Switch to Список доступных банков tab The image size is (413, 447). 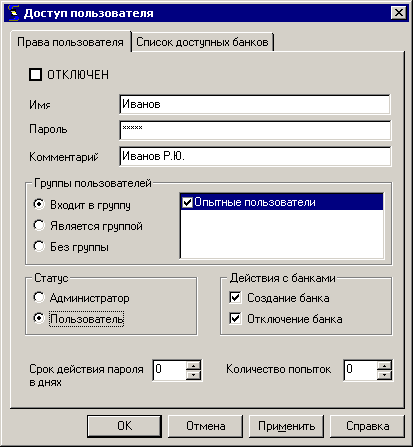tap(202, 42)
